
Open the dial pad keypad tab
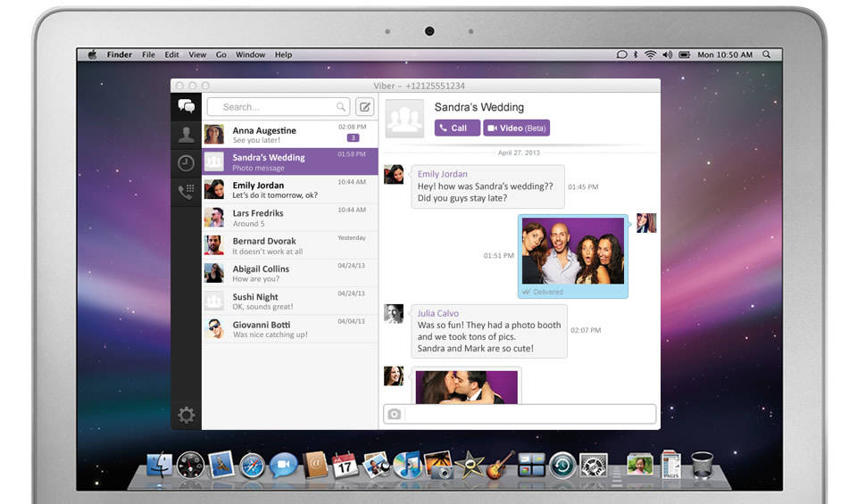coord(186,192)
